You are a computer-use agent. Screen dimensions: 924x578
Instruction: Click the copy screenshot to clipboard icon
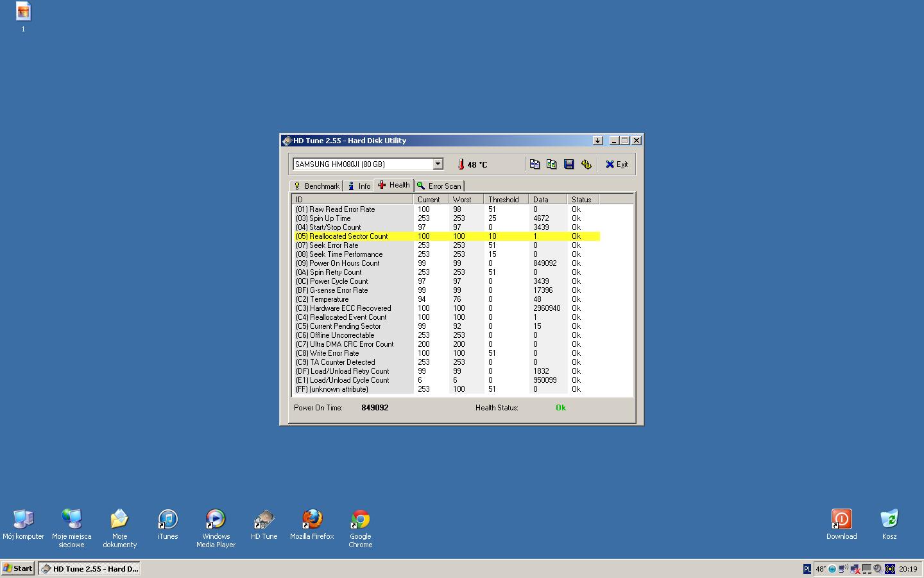552,164
